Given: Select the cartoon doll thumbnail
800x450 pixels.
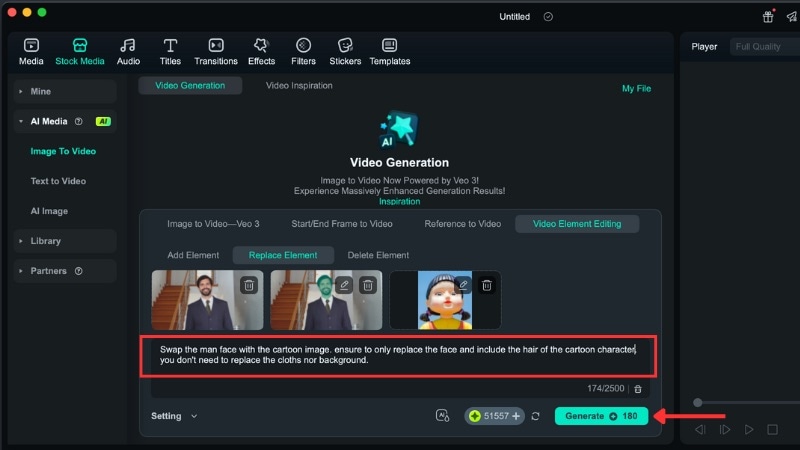Looking at the screenshot, I should (445, 300).
